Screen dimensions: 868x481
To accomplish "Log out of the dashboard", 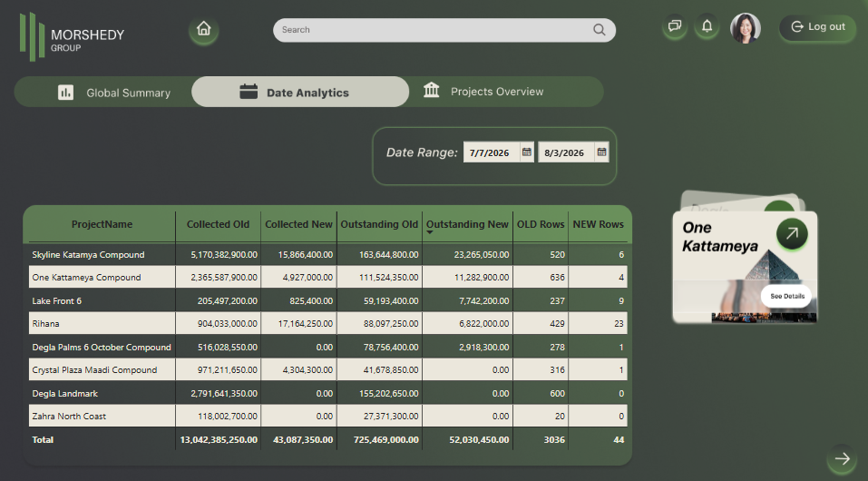I will [817, 26].
